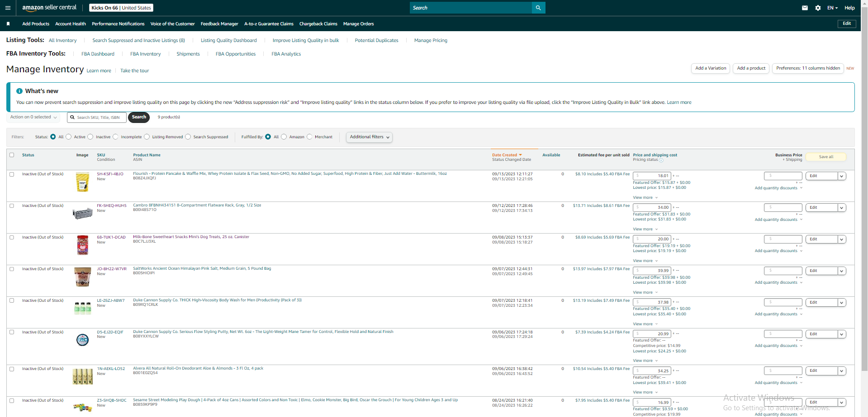Screen dimensions: 868x417
Task: Open Edit dropdown arrow for Cambro row
Action: tap(842, 208)
